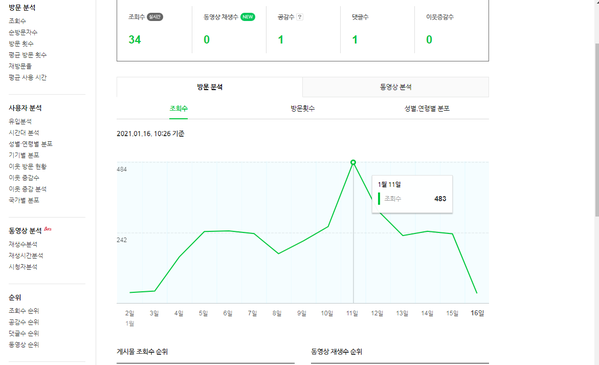Click the page's vertical scrollbar thumb
This screenshot has height=365, width=599.
pyautogui.click(x=597, y=130)
